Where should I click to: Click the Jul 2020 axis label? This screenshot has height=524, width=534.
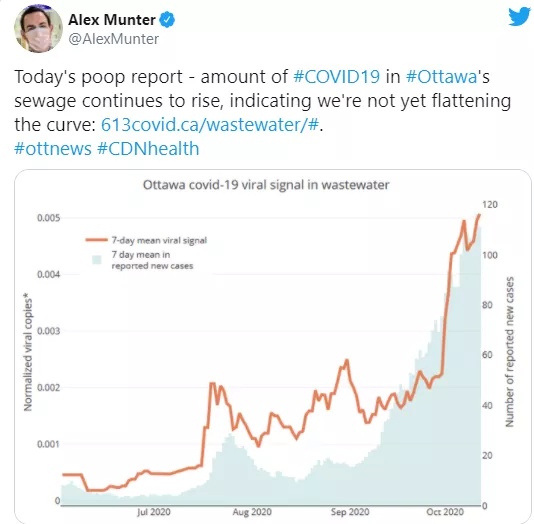click(154, 512)
